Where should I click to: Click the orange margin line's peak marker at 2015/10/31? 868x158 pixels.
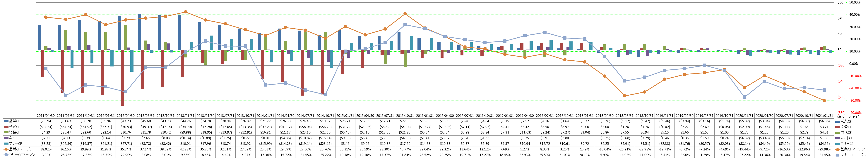(405, 14)
